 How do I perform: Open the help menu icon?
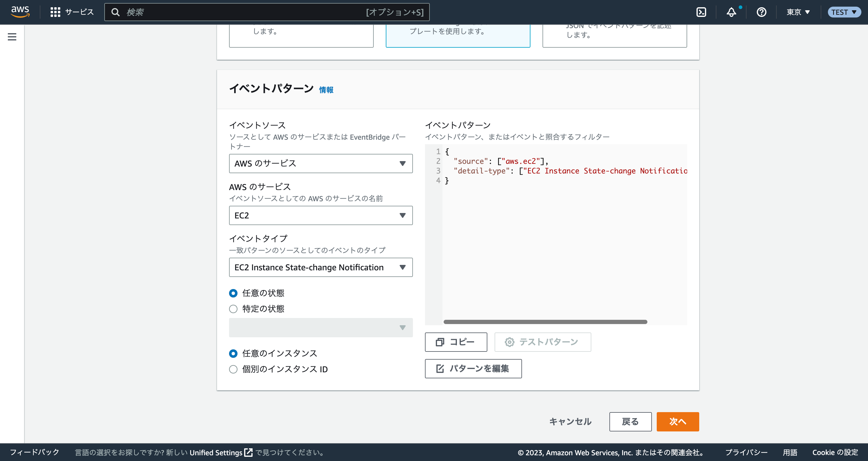[x=761, y=12]
